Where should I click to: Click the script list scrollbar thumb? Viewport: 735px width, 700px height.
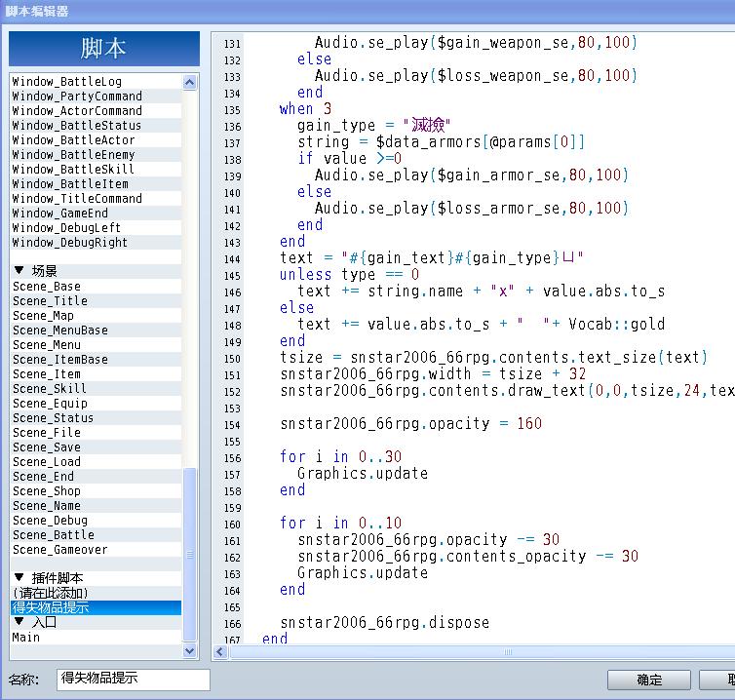click(x=189, y=555)
